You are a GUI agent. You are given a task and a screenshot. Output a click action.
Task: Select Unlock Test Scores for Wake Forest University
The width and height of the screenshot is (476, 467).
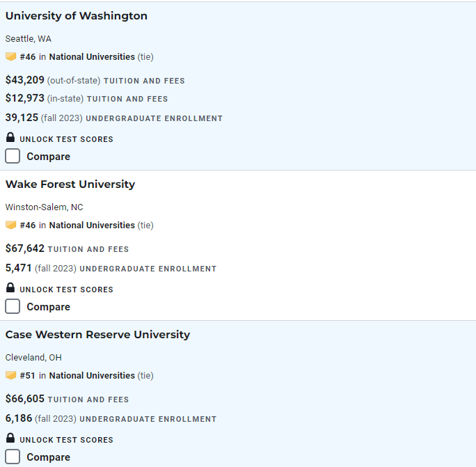click(67, 290)
